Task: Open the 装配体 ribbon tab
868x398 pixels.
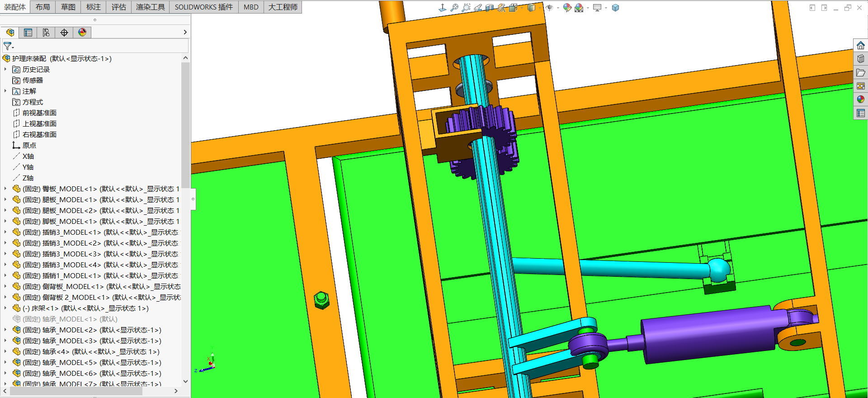Action: 15,7
